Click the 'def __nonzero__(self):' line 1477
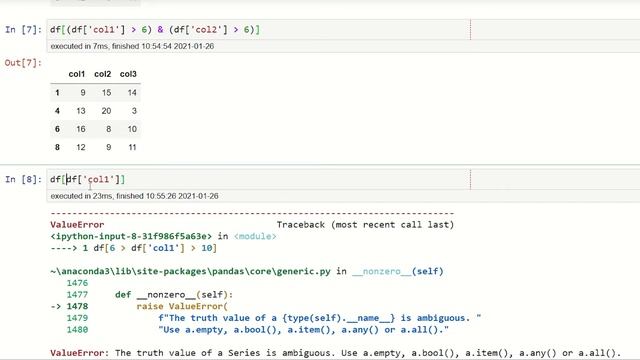Viewport: 640px width, 360px height. [174, 294]
